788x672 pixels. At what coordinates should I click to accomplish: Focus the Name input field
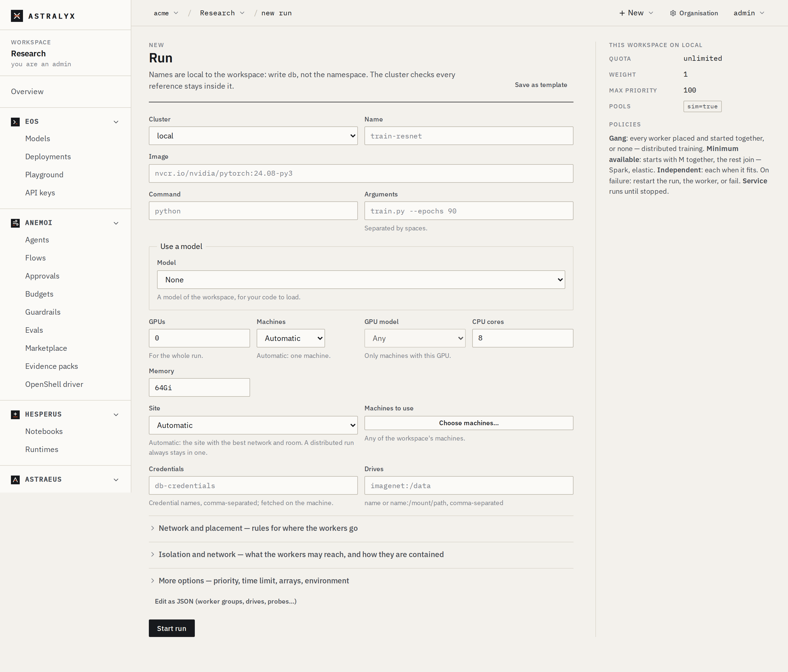pyautogui.click(x=468, y=136)
